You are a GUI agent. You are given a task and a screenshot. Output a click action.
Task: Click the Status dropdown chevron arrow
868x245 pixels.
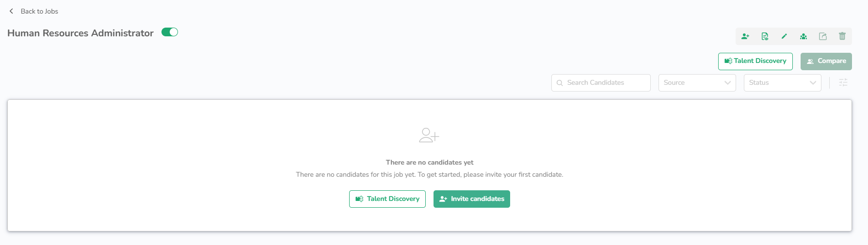(813, 83)
